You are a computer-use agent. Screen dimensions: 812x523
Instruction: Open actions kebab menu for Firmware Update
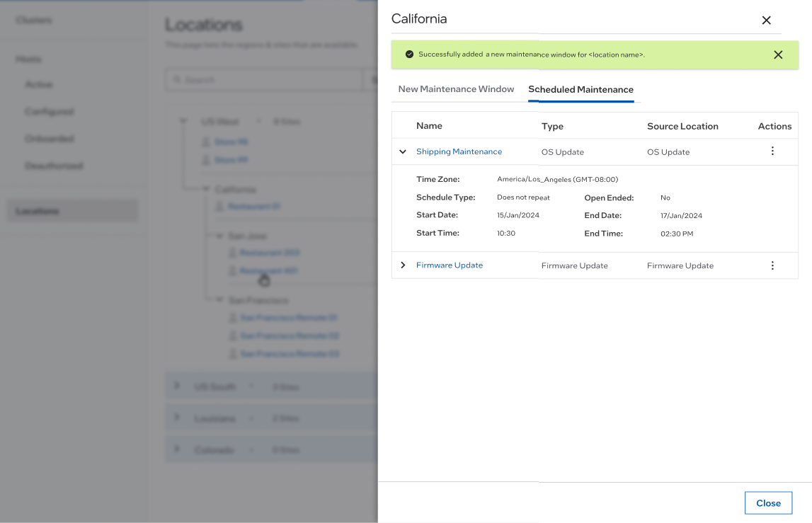click(772, 265)
